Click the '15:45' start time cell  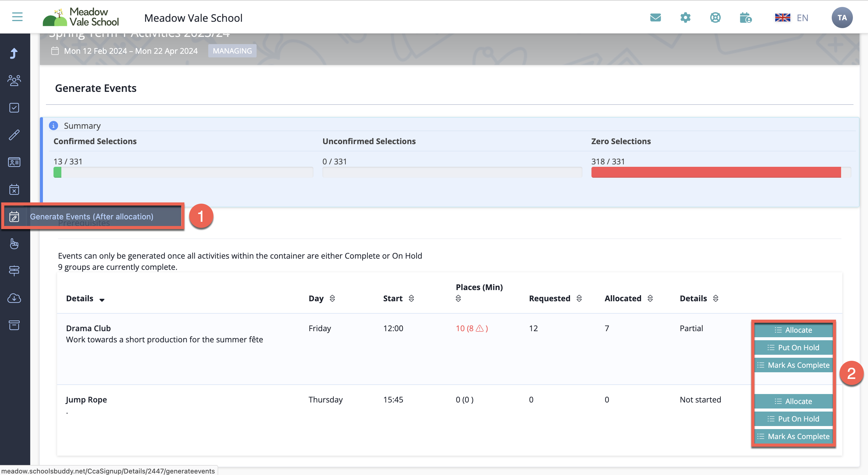[x=393, y=399]
